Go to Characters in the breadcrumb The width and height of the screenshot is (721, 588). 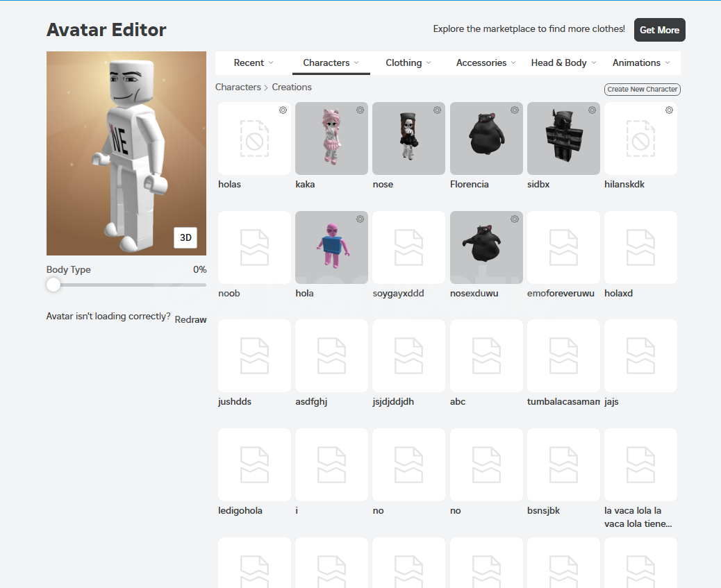tap(238, 87)
